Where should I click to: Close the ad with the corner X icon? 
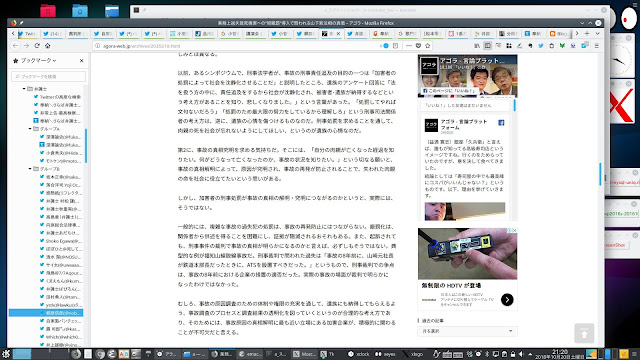(x=514, y=231)
